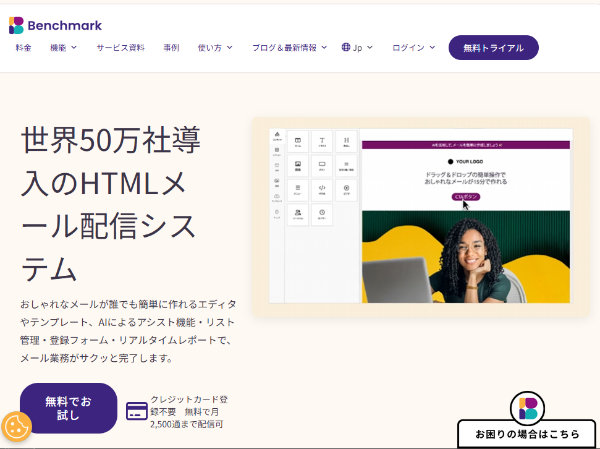Click the credit card icon
The width and height of the screenshot is (600, 449).
click(x=137, y=411)
